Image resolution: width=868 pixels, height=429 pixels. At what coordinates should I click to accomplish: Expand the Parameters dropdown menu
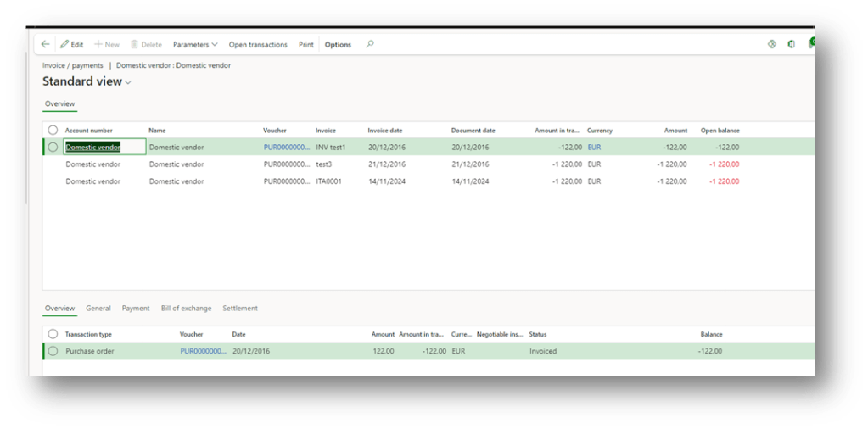point(195,44)
